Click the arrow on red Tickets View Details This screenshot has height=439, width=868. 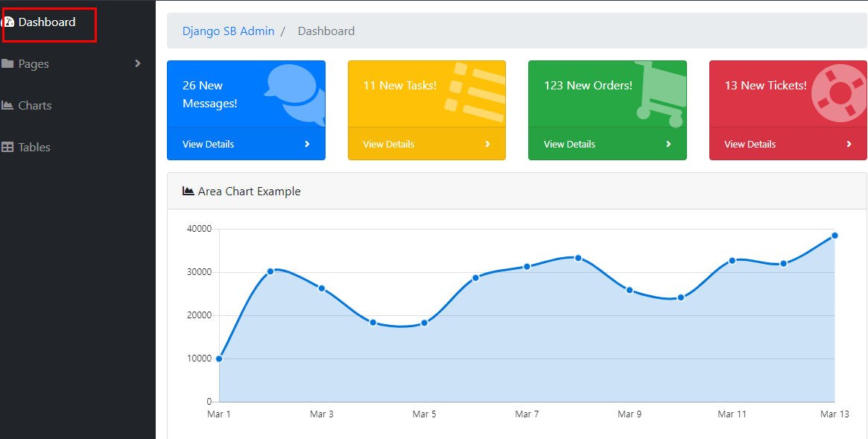pos(849,144)
